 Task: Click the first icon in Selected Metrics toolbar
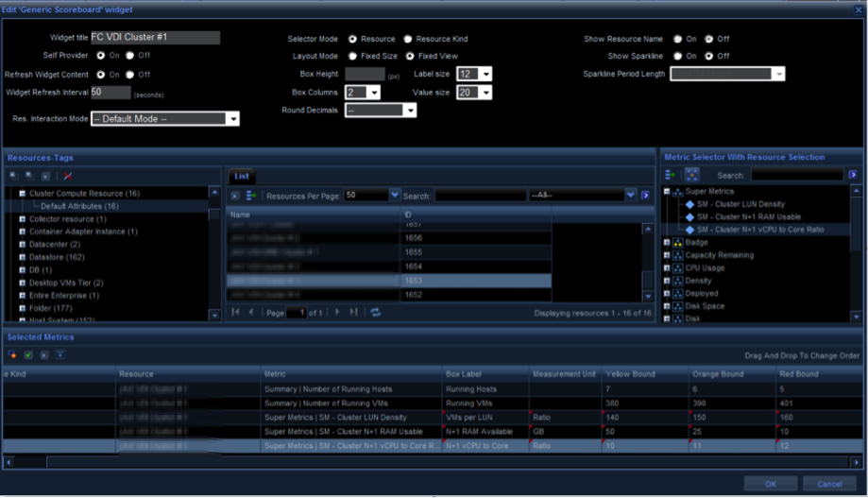pyautogui.click(x=12, y=355)
